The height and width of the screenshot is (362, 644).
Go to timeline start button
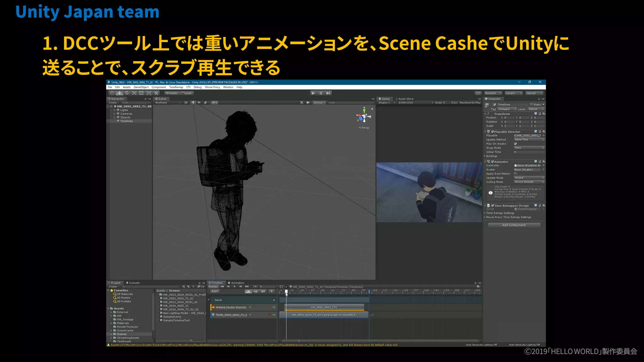[222, 287]
